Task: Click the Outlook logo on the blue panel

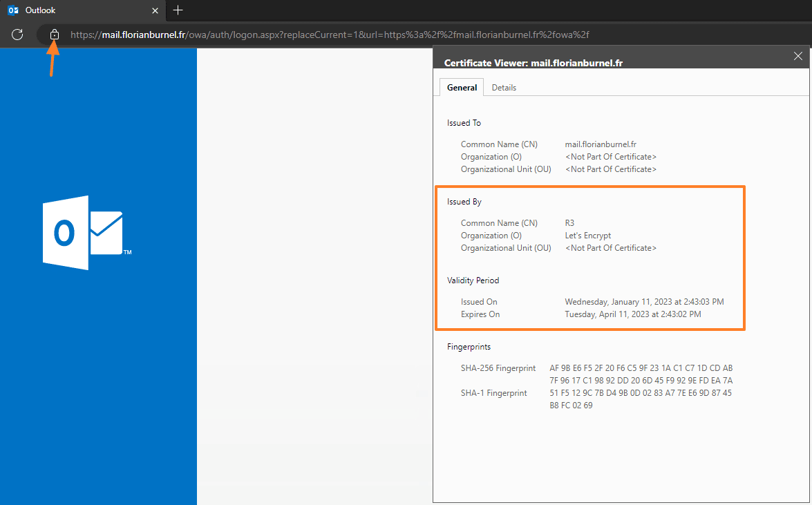Action: coord(83,233)
